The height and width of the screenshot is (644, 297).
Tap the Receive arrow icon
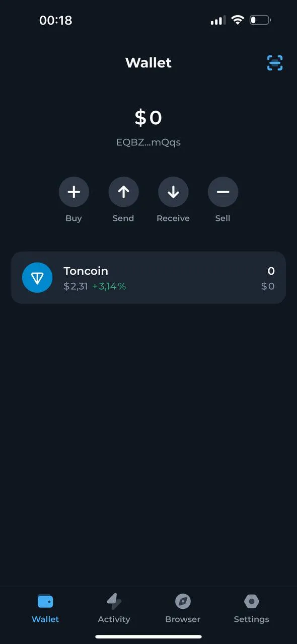[x=173, y=192]
